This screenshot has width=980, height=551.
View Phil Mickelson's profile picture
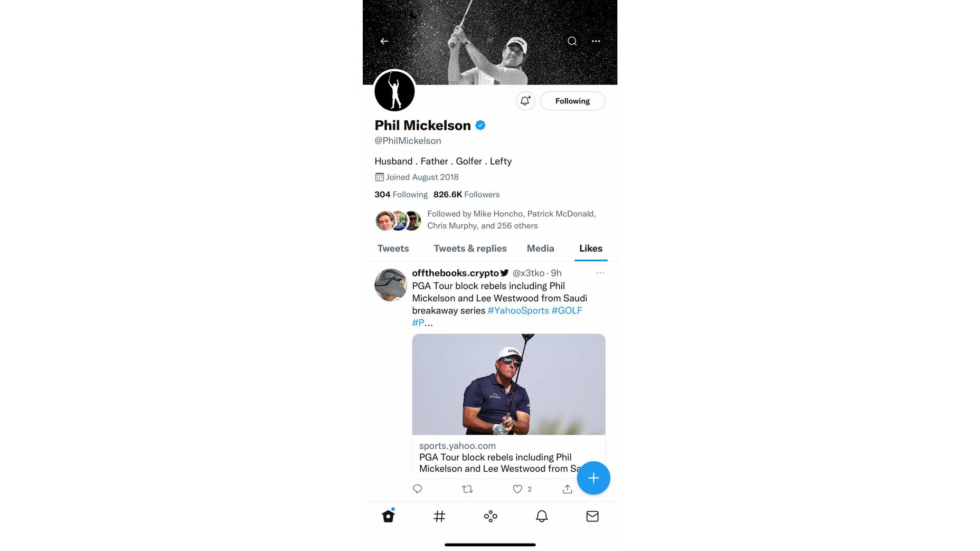tap(394, 91)
